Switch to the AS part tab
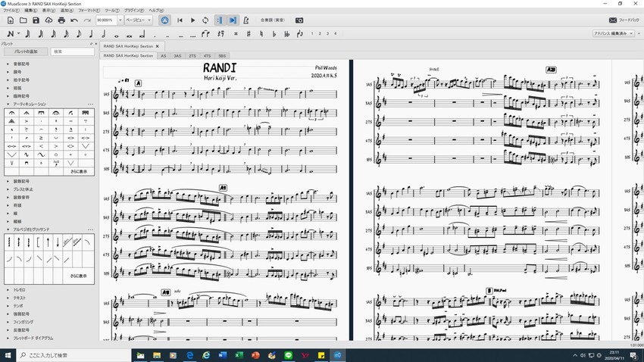This screenshot has width=644, height=362. [164, 56]
